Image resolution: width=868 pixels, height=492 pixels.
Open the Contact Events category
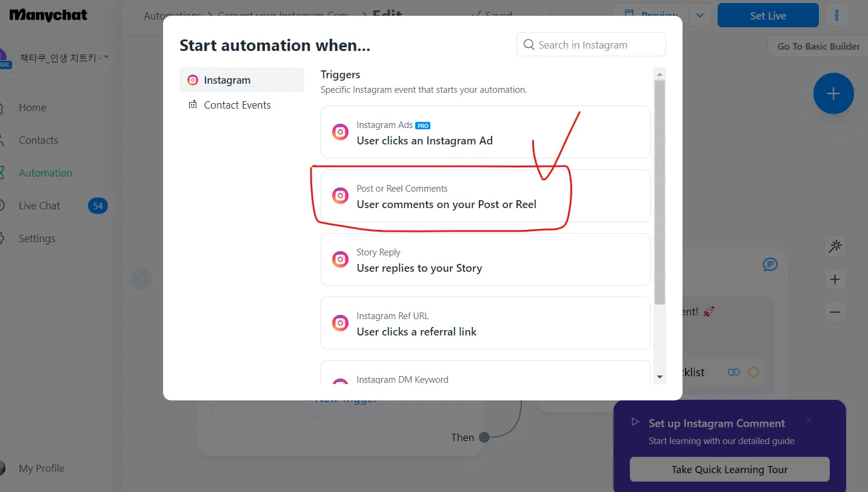click(241, 105)
